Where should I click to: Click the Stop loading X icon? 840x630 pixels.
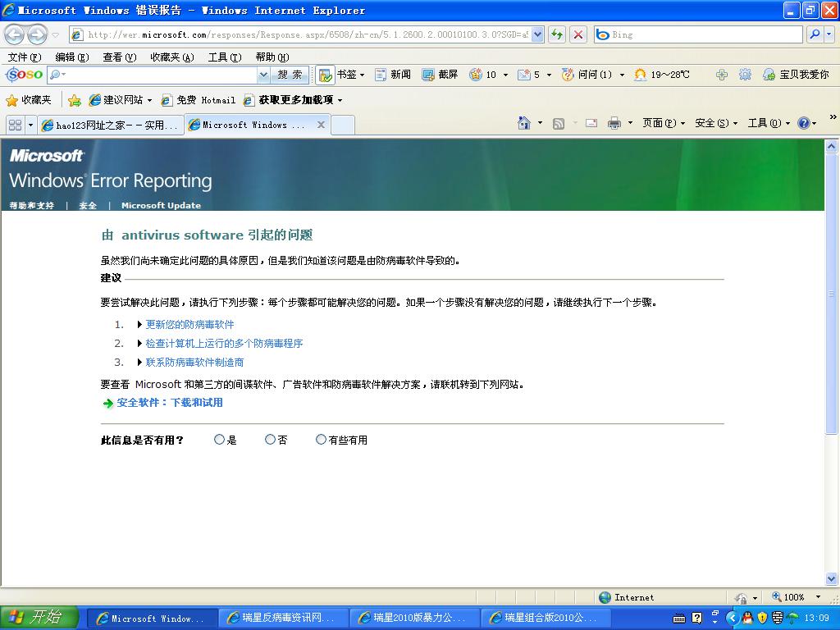click(578, 34)
